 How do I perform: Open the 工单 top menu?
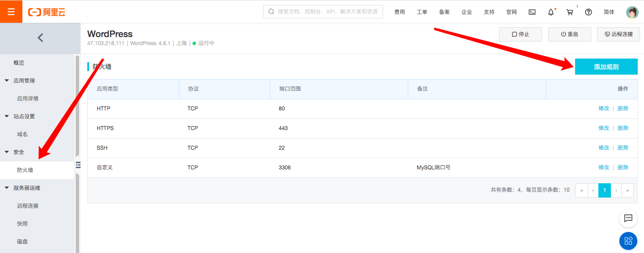tap(422, 12)
